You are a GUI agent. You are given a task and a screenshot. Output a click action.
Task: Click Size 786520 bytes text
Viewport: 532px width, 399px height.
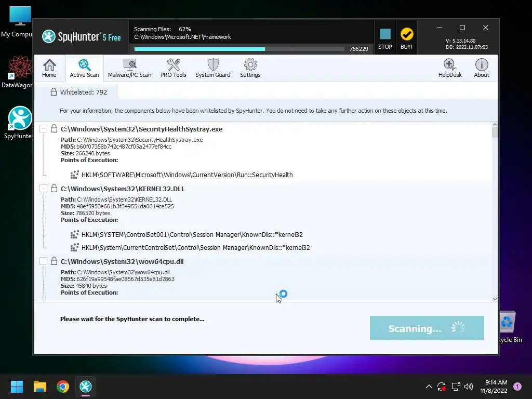point(85,213)
